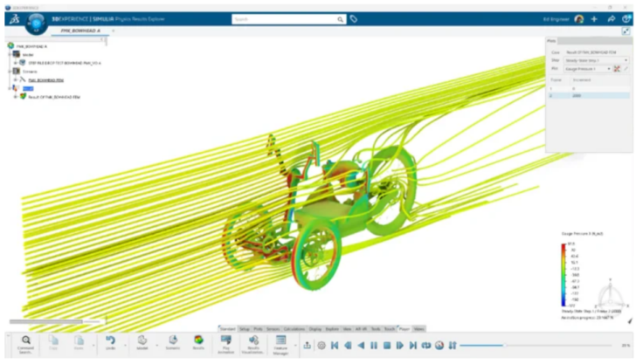The height and width of the screenshot is (364, 636).
Task: Click the expand-view icon at top right
Action: (x=626, y=31)
